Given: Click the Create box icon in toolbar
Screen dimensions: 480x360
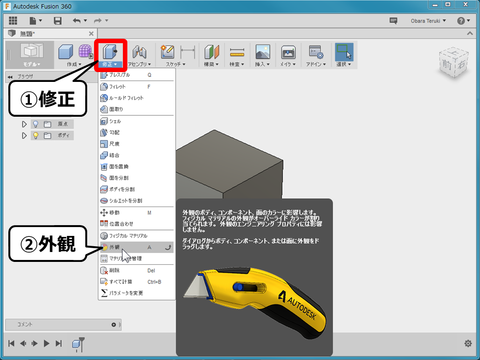Looking at the screenshot, I should (65, 52).
